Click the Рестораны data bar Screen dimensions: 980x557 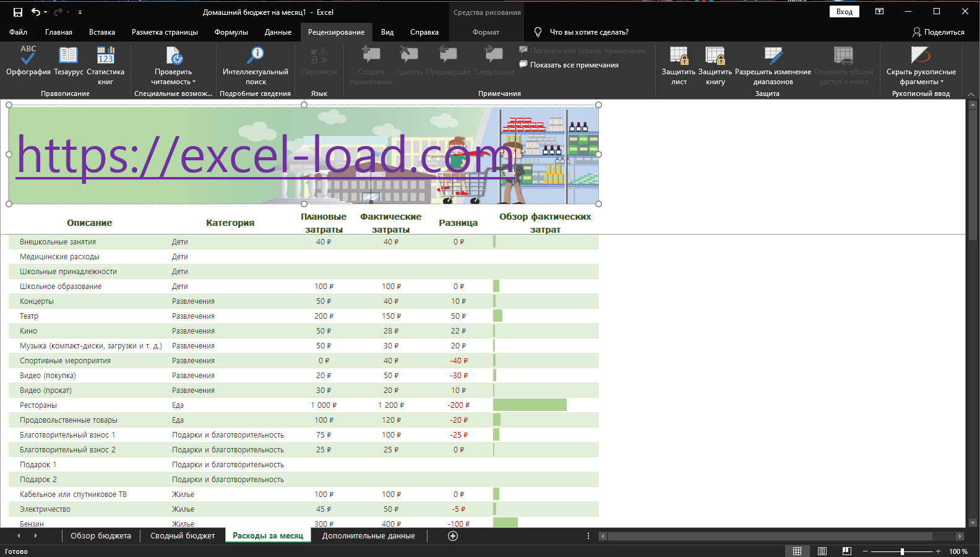(x=530, y=405)
